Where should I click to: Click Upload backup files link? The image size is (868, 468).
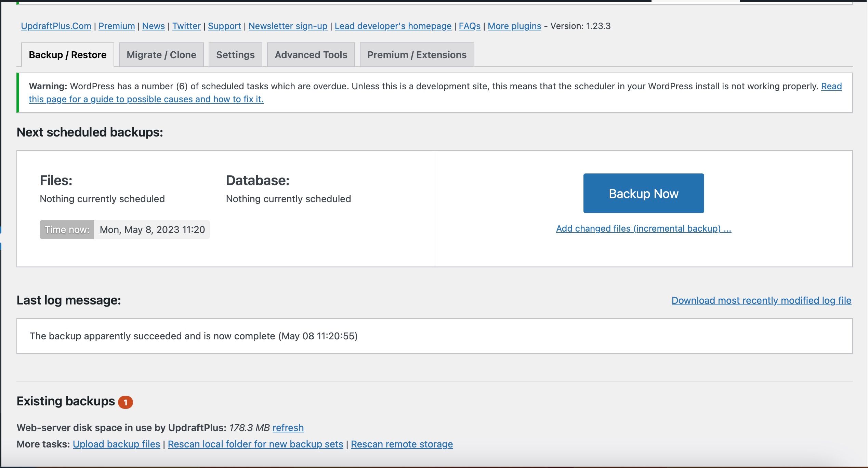(116, 444)
